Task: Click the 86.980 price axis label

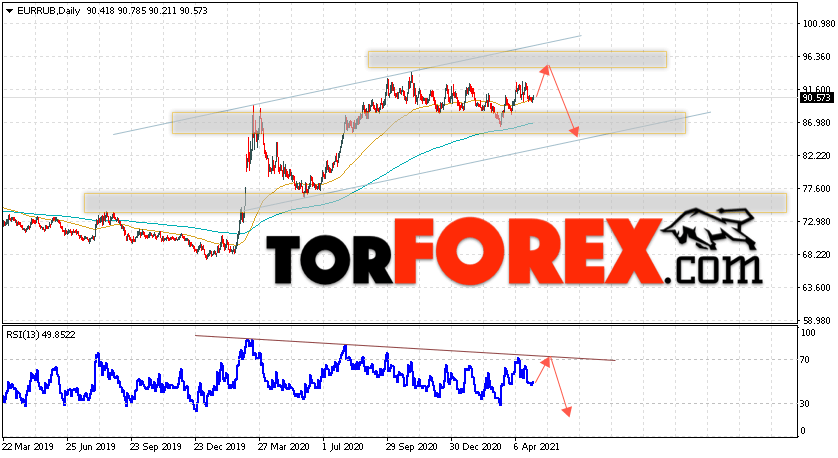Action: coord(818,123)
